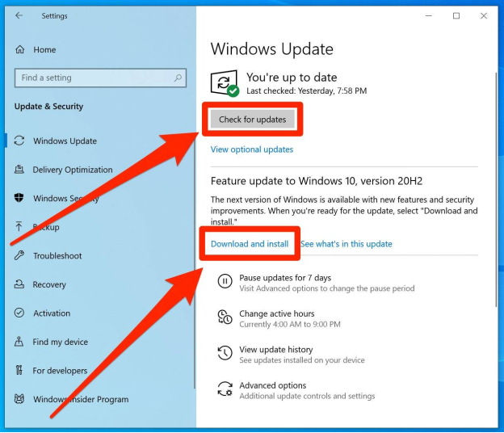Go to Troubleshoot section
Image resolution: width=504 pixels, height=433 pixels.
57,256
